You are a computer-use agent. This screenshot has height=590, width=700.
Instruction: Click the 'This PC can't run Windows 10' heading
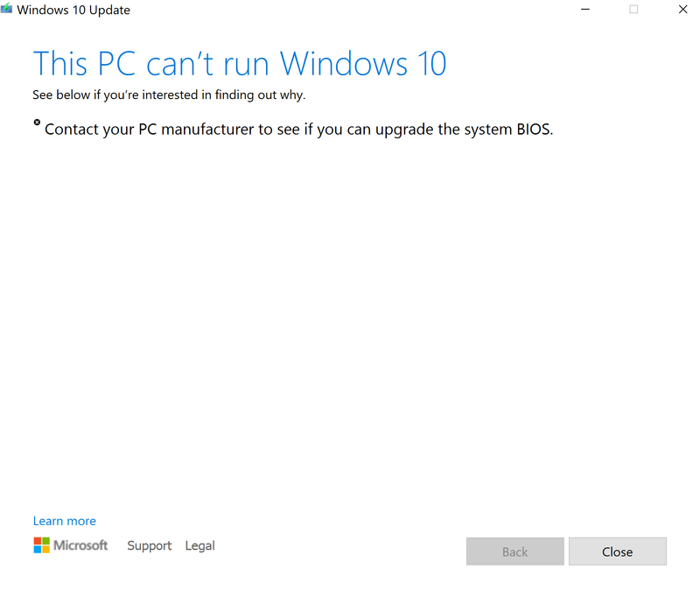[x=240, y=63]
